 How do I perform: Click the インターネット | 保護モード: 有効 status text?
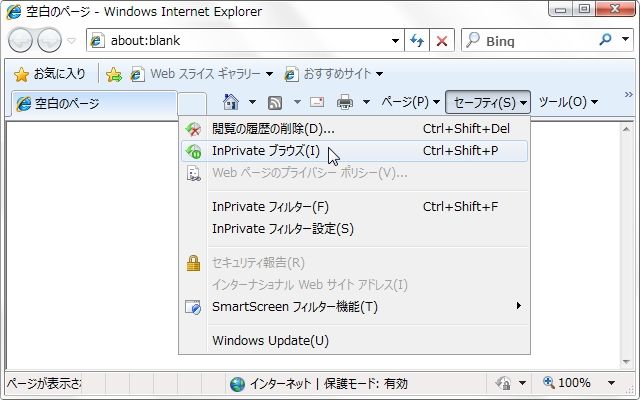point(329,384)
